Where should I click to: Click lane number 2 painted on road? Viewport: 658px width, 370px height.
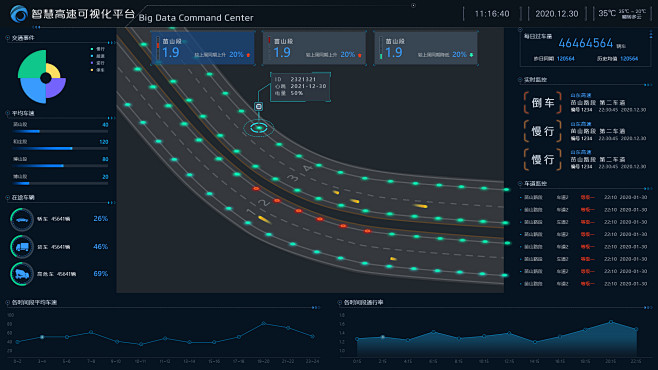tap(263, 203)
